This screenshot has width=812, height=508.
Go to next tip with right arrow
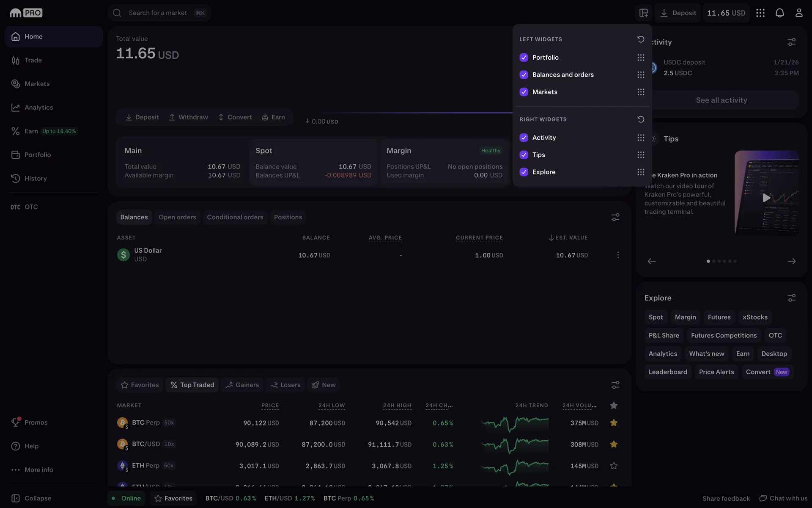coord(791,261)
